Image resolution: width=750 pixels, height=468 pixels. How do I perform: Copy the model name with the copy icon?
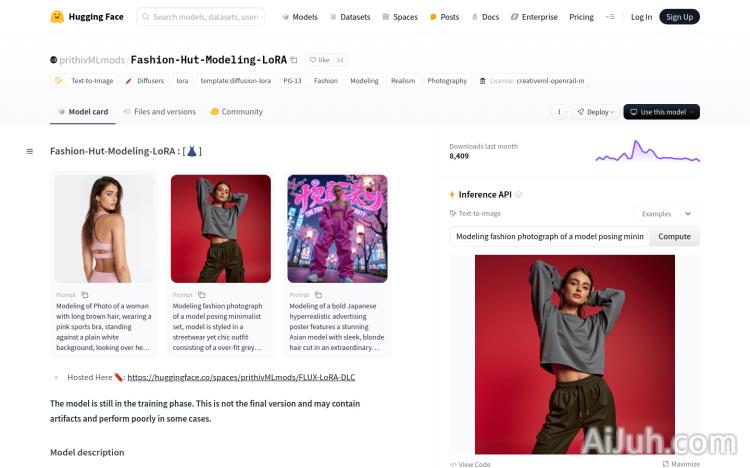tap(294, 60)
